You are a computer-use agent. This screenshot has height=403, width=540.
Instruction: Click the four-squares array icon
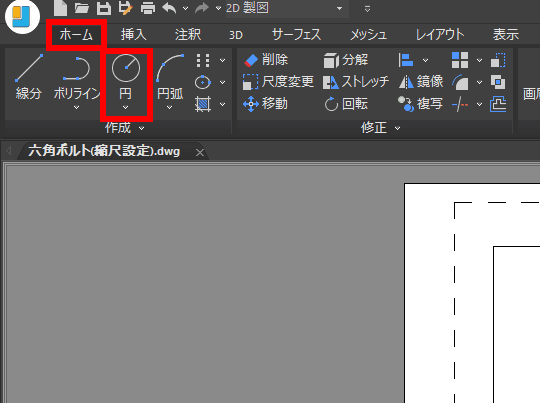pos(460,60)
